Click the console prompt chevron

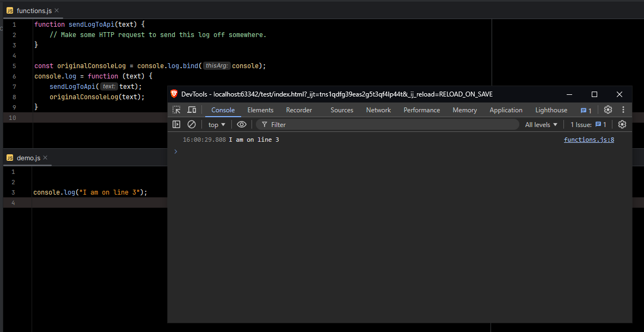[175, 152]
